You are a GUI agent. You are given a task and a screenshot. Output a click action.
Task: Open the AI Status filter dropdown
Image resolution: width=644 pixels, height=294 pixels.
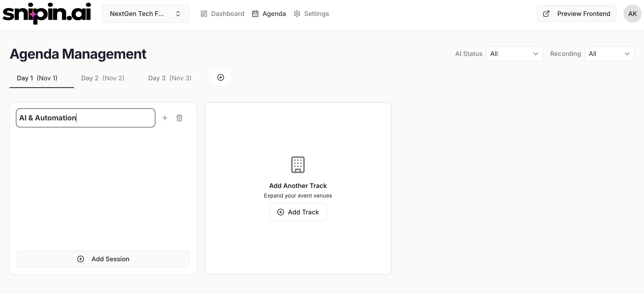[x=514, y=54]
